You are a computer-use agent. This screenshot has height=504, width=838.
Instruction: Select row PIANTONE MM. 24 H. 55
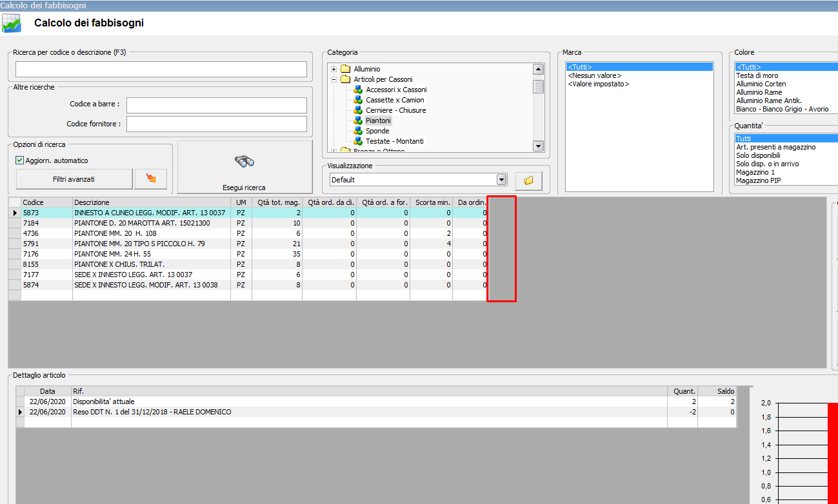[248, 254]
